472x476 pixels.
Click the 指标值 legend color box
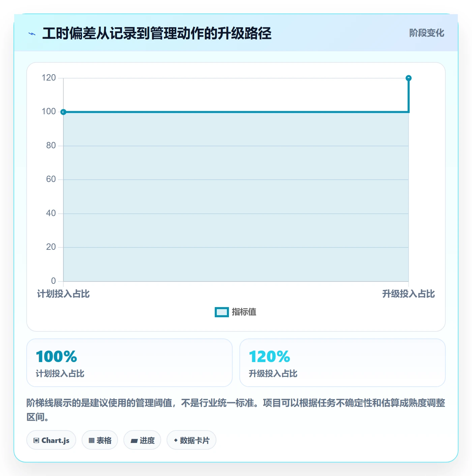[x=222, y=312]
